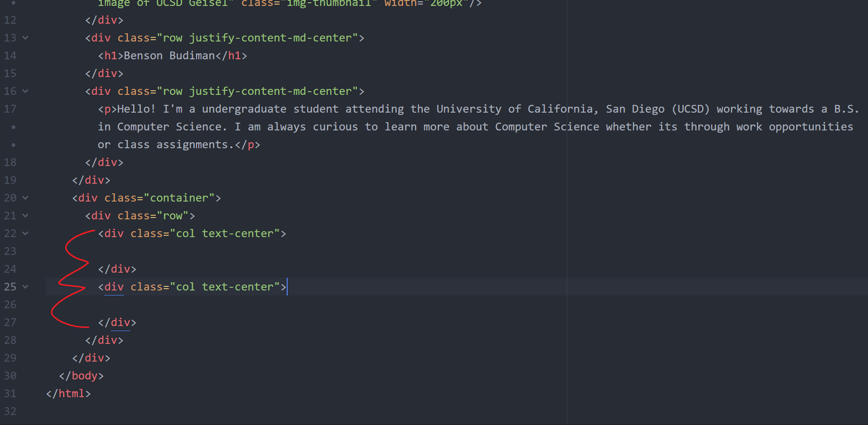This screenshot has width=868, height=425.
Task: Click 'opportunities' at the wrapped line end
Action: coord(811,127)
